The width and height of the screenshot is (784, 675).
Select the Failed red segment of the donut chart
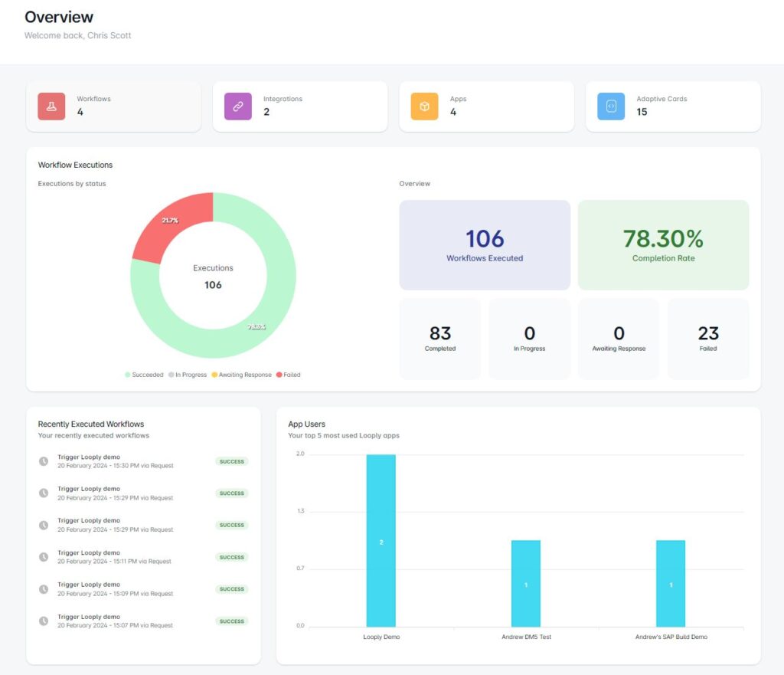(172, 220)
